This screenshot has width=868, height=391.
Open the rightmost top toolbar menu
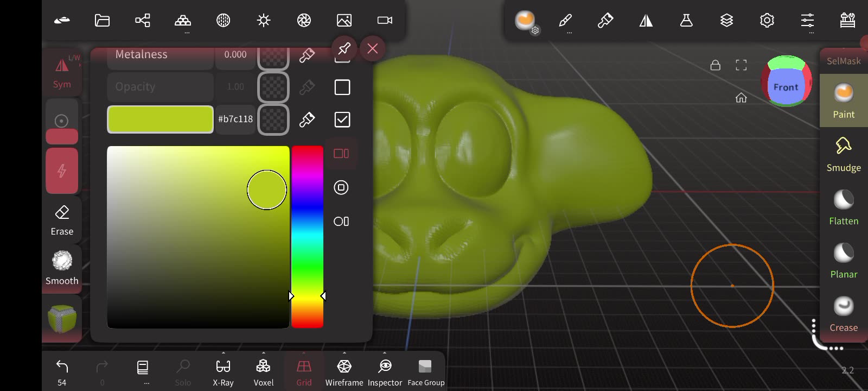[x=847, y=21]
